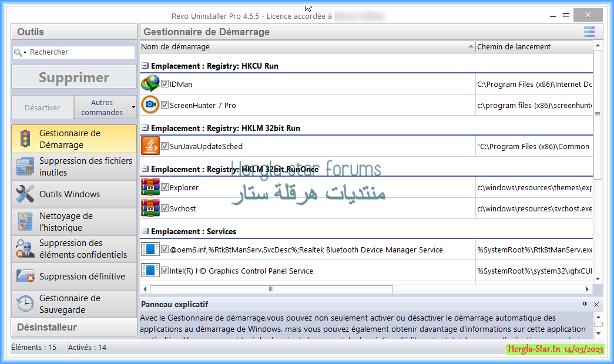Click the Nettoyage de l'historique broom icon
Image resolution: width=614 pixels, height=364 pixels.
[x=25, y=221]
